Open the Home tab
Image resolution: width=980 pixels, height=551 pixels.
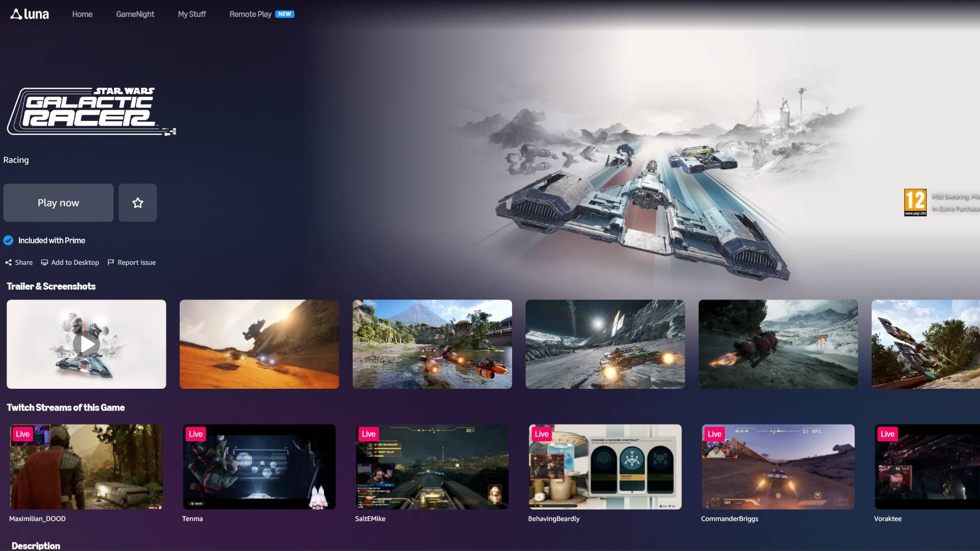pos(82,14)
